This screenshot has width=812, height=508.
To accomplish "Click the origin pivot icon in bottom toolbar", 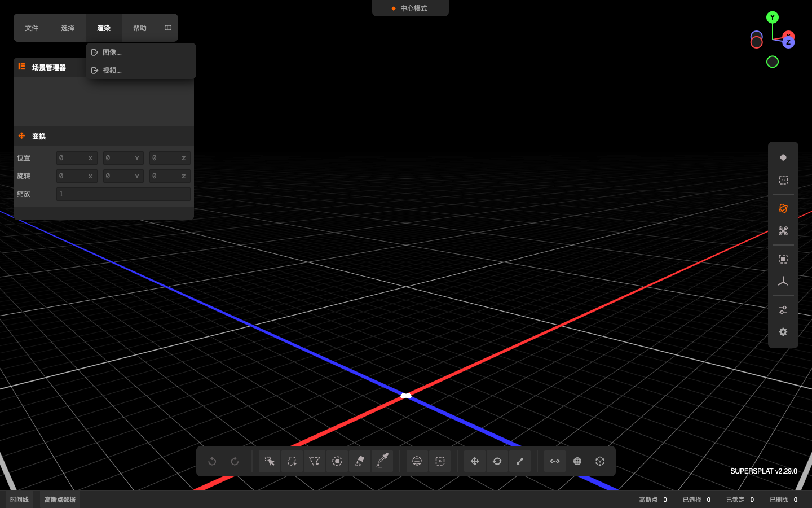I will pyautogui.click(x=600, y=461).
